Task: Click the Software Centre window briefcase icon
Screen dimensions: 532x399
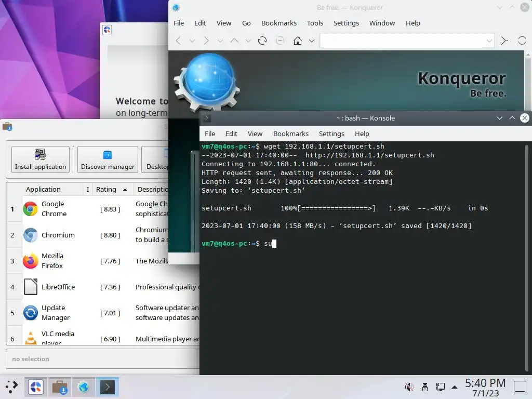Action: pos(7,127)
